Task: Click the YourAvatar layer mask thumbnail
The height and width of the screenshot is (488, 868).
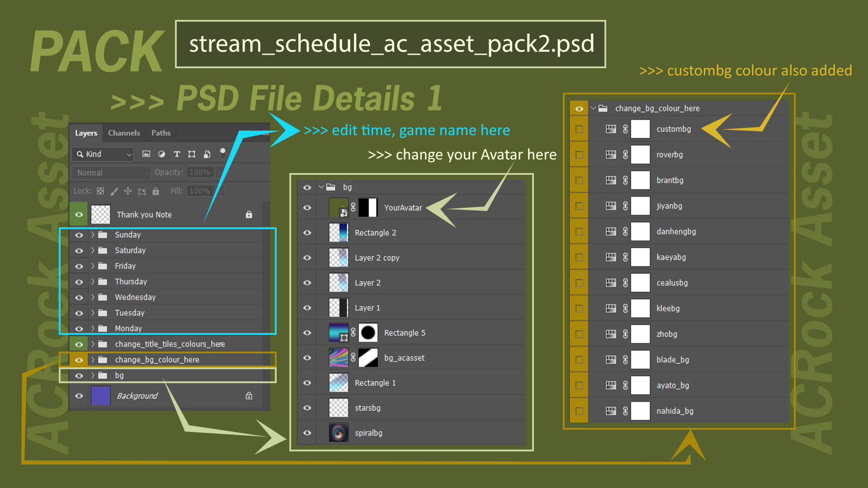Action: (368, 208)
